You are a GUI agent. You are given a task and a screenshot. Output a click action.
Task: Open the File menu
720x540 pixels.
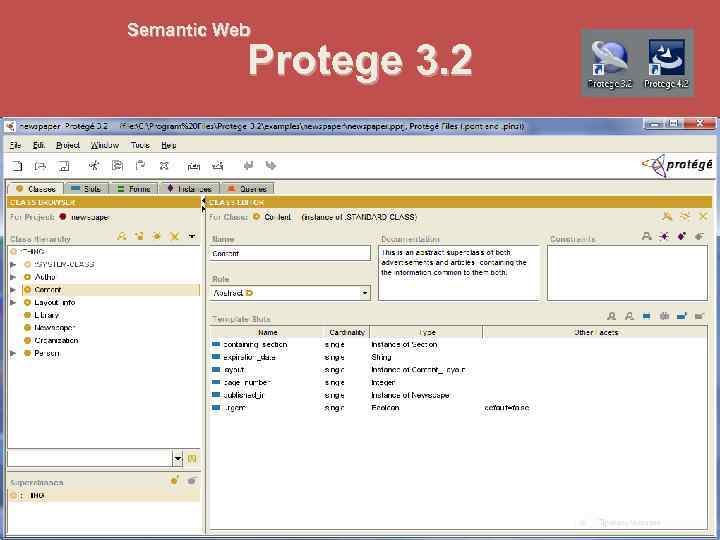tap(15, 145)
